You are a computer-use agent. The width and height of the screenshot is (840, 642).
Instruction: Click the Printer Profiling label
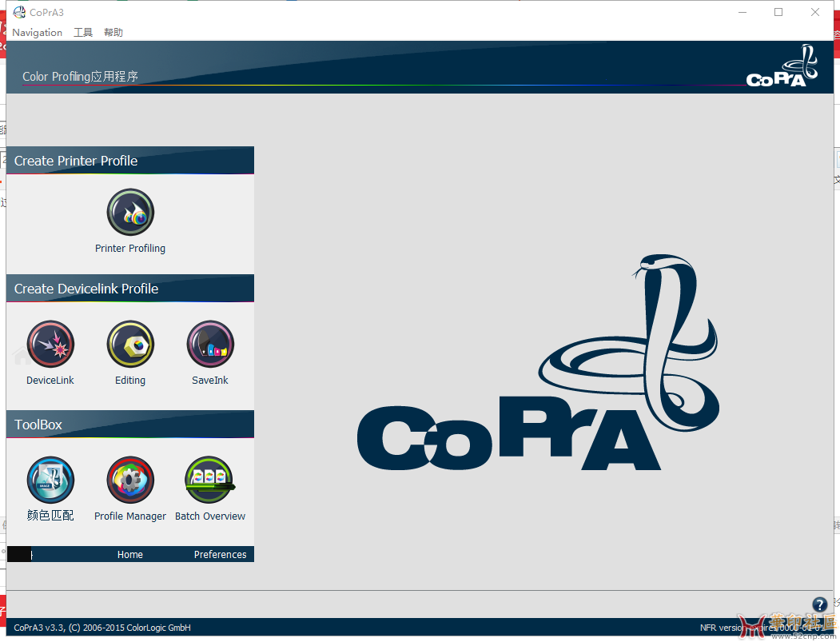coord(130,249)
